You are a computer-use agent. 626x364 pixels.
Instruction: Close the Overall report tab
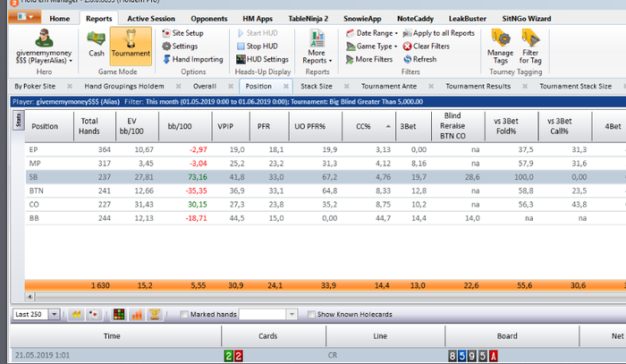pos(231,86)
